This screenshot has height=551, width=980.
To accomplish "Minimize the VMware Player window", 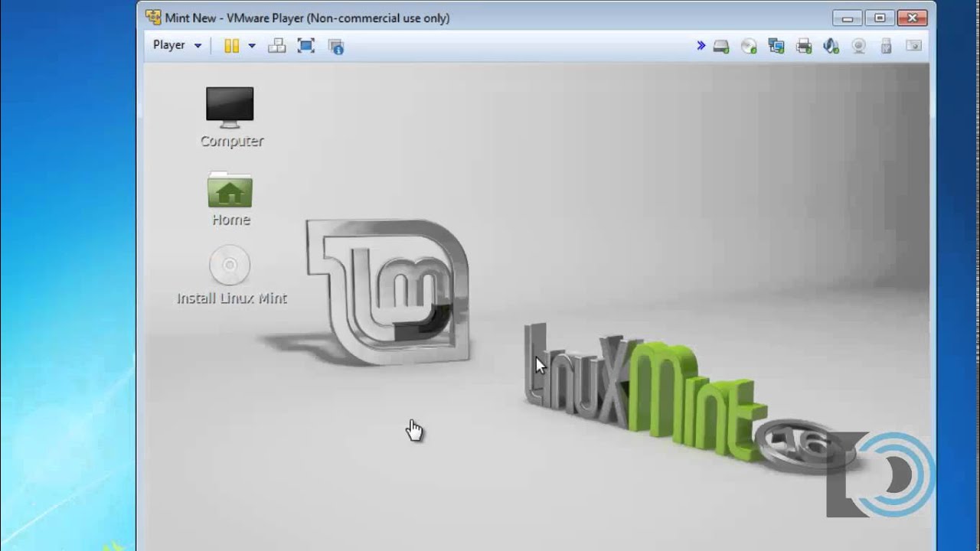I will 847,18.
